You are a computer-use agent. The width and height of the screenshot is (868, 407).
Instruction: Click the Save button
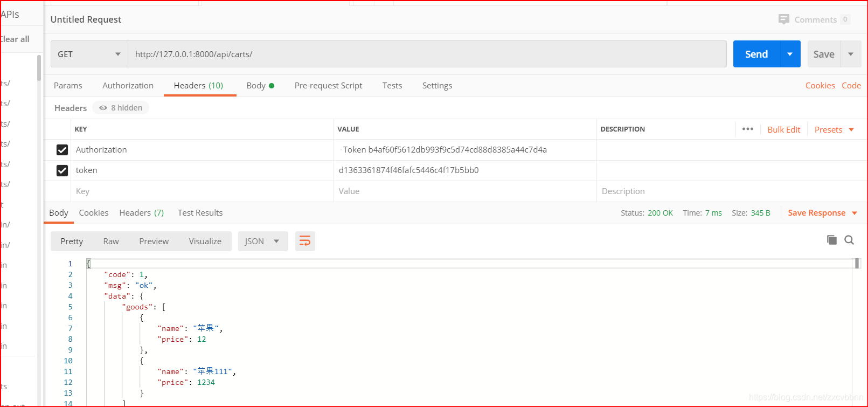pyautogui.click(x=824, y=54)
